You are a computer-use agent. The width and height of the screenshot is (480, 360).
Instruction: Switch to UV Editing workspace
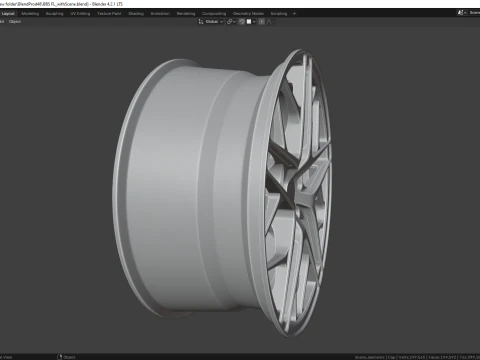[x=80, y=14]
